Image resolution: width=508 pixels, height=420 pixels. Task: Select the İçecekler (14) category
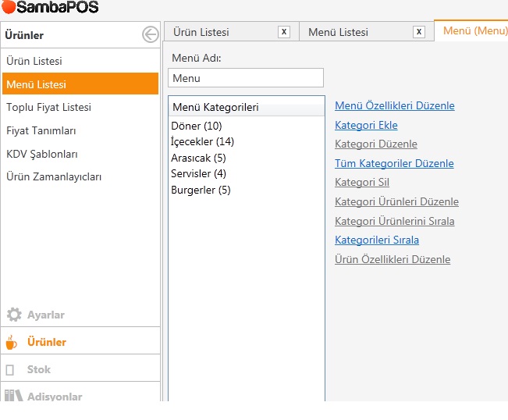[202, 141]
